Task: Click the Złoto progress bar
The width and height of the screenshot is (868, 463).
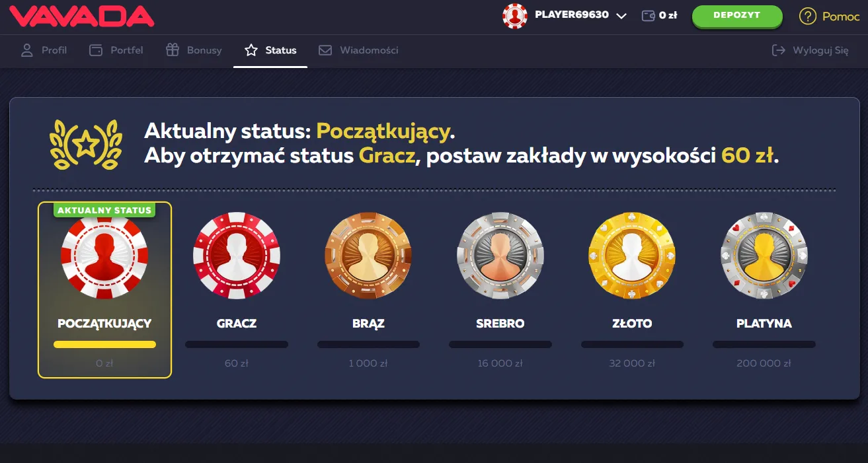Action: click(x=632, y=344)
